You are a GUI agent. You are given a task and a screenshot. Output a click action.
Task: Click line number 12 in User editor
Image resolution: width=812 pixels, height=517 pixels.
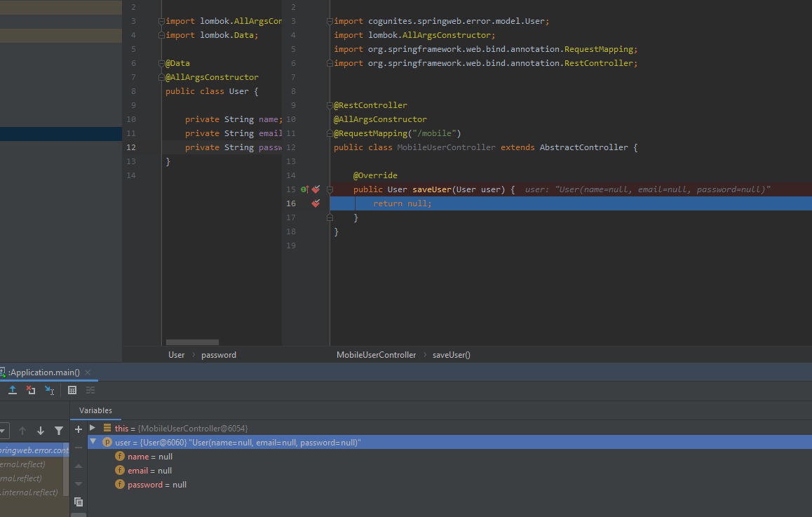(131, 147)
